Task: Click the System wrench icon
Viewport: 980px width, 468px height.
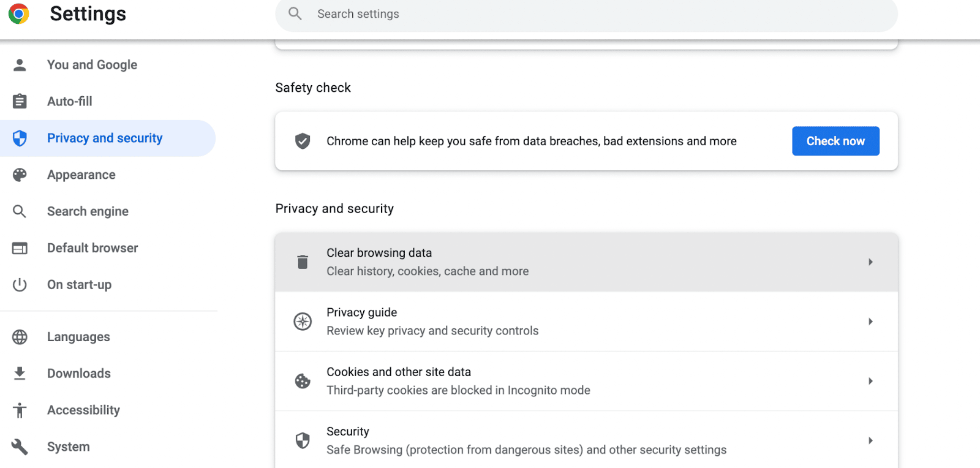Action: pos(20,447)
